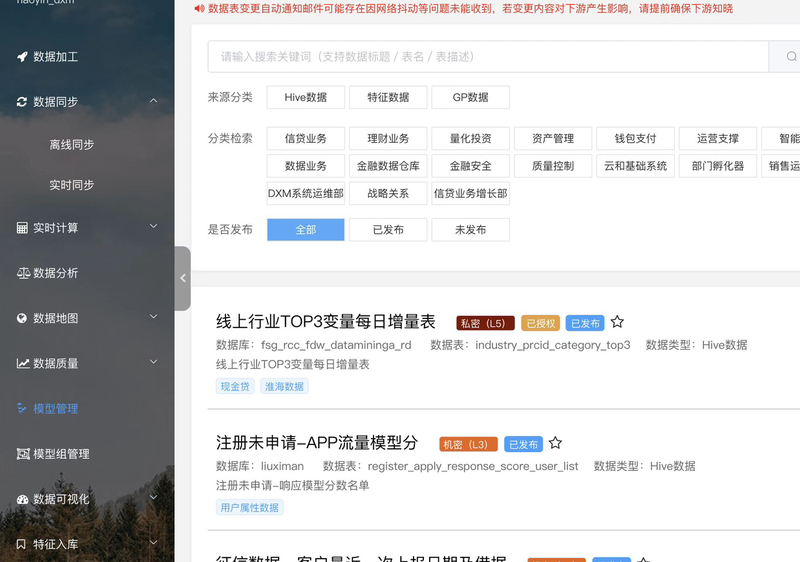Collapse the 数据同步 submenu chevron

coord(154,101)
